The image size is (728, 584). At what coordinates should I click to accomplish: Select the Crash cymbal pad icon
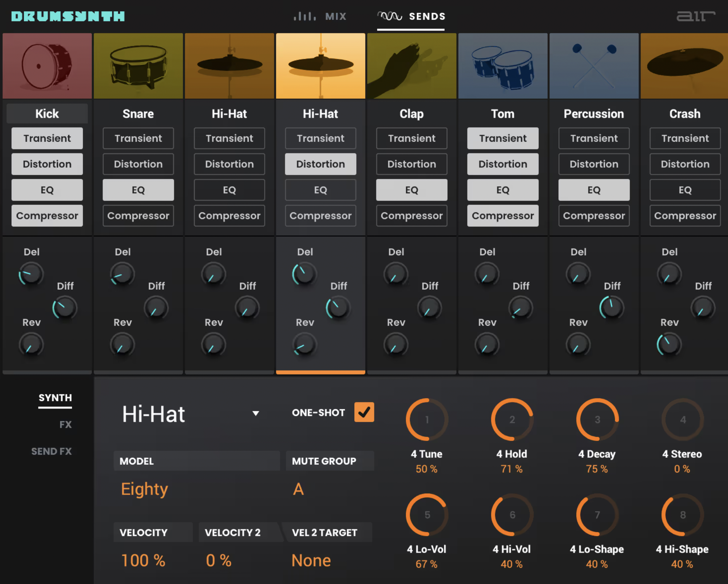pos(684,65)
